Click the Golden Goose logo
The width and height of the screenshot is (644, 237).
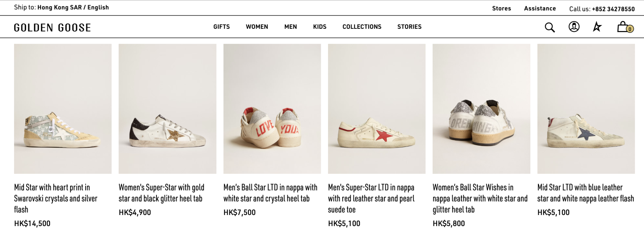pos(52,28)
